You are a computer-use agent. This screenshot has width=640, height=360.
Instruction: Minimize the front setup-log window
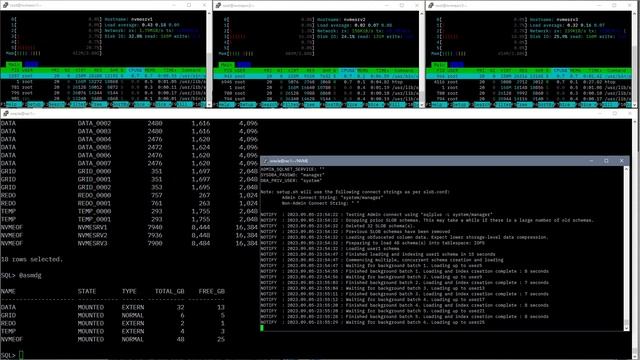(x=591, y=161)
